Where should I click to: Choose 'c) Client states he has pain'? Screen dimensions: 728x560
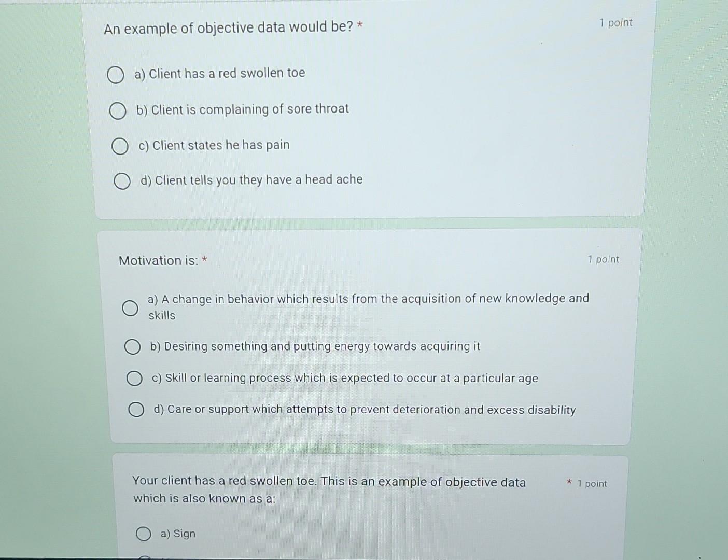120,146
